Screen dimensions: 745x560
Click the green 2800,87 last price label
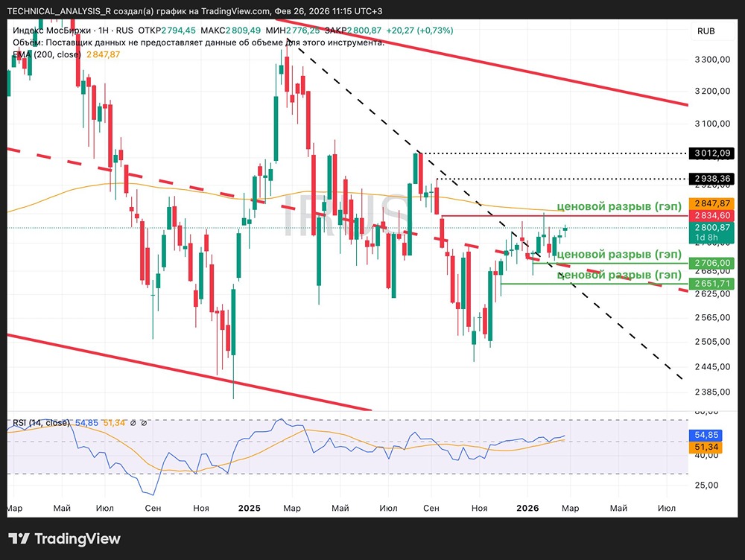pyautogui.click(x=711, y=226)
